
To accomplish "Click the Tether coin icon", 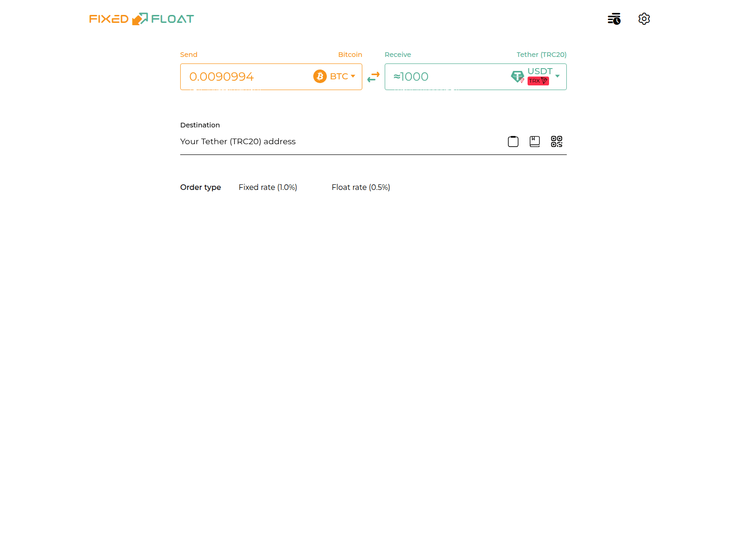I will click(517, 77).
